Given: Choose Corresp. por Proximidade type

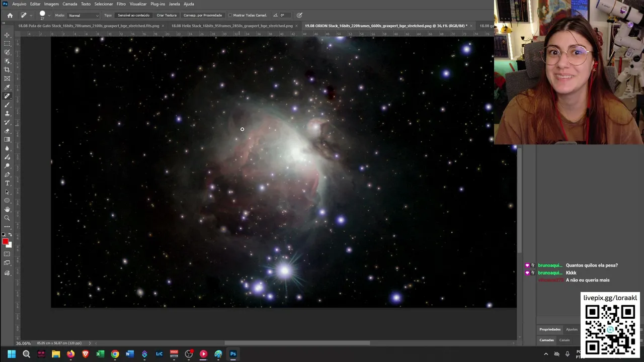Looking at the screenshot, I should [x=203, y=15].
